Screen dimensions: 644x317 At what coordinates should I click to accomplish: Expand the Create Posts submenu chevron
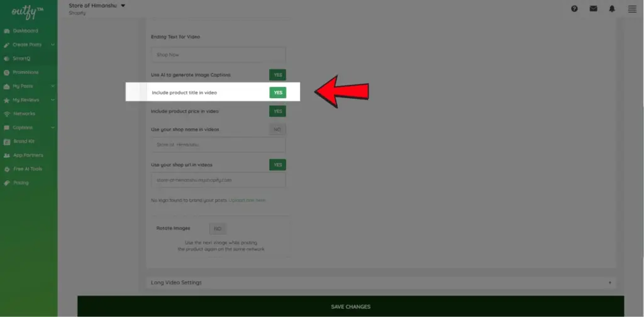click(x=53, y=45)
